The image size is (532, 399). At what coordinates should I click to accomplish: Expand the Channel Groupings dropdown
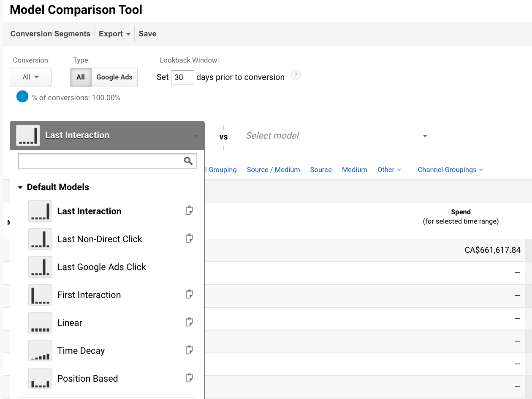point(450,169)
